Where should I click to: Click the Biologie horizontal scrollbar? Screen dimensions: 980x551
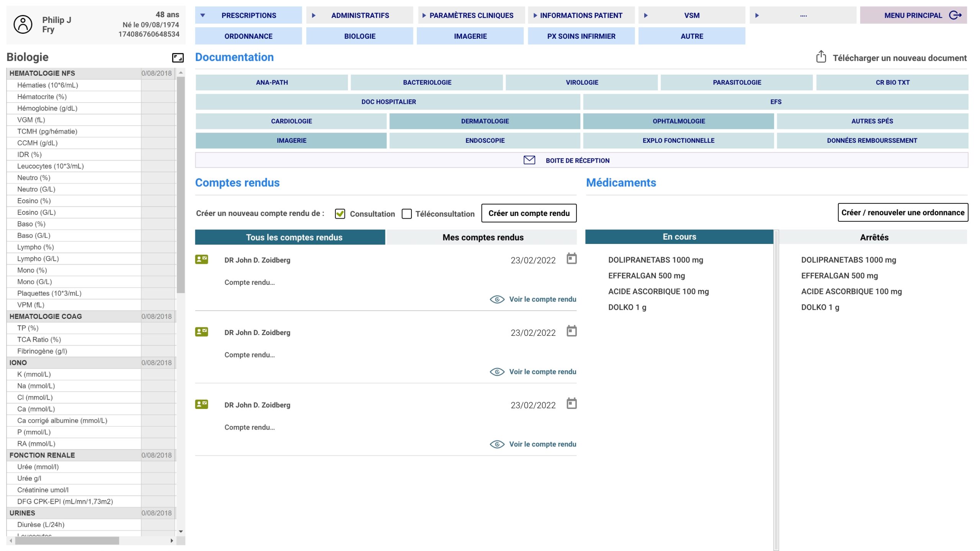[x=67, y=541]
